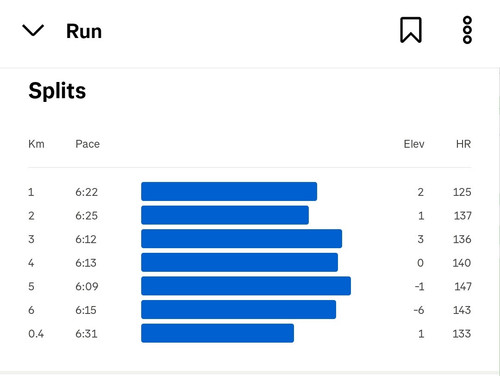Select the 6:13 pace bar for kilometer 4
This screenshot has height=376, width=500.
[240, 262]
